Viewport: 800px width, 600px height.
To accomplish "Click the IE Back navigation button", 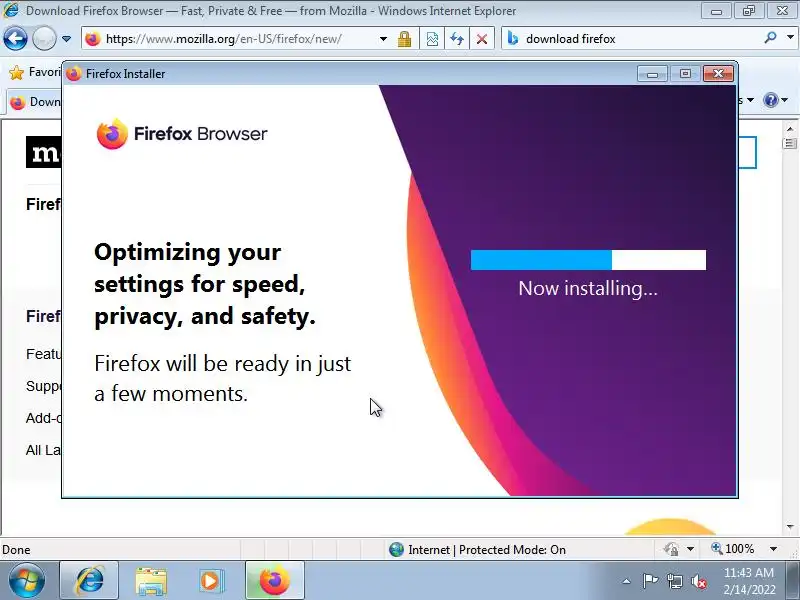I will pyautogui.click(x=15, y=38).
